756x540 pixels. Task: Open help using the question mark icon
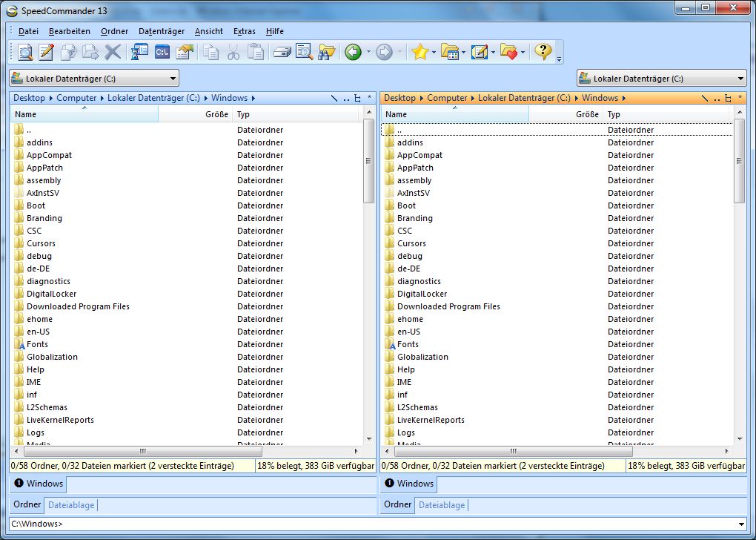tap(543, 52)
